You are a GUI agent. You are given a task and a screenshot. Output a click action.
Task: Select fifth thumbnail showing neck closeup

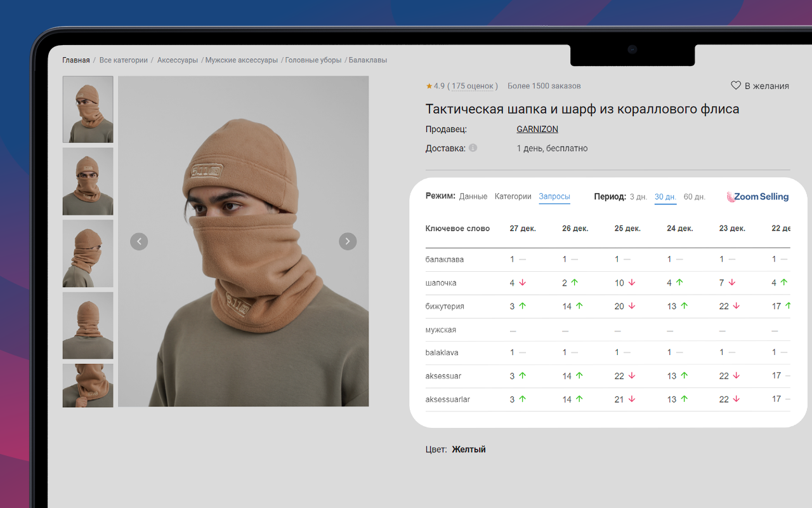(88, 385)
